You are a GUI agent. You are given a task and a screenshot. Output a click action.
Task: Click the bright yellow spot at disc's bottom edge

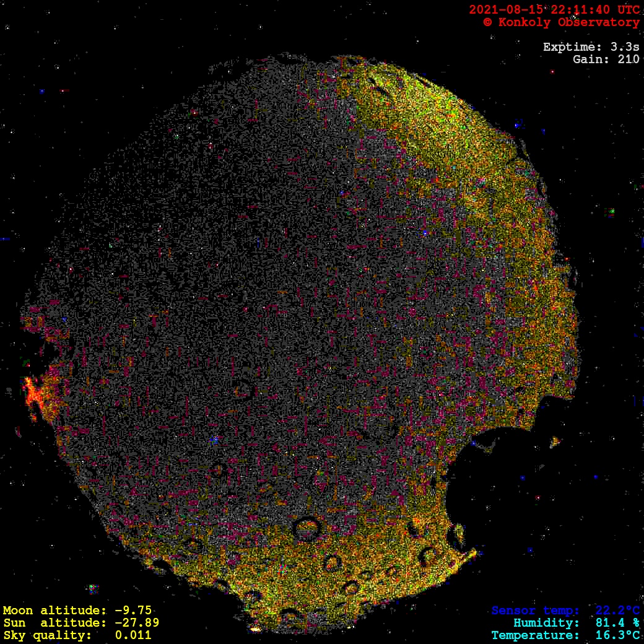[x=255, y=629]
